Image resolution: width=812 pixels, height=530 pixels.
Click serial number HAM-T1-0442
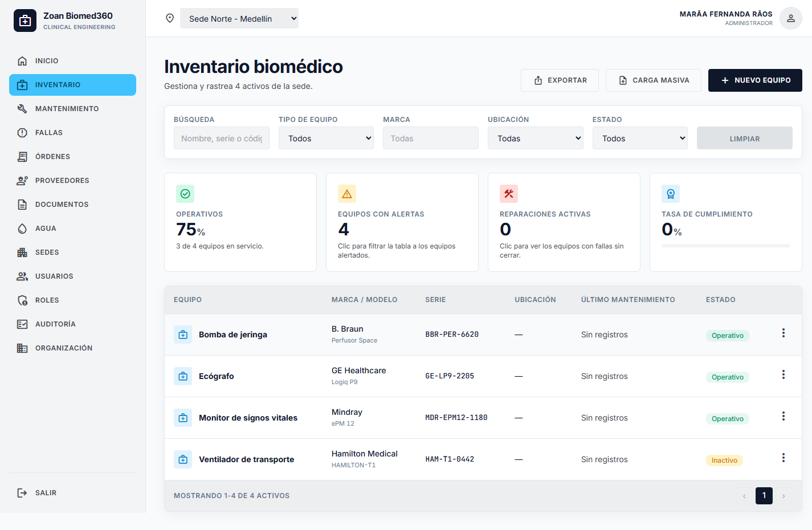tap(450, 459)
